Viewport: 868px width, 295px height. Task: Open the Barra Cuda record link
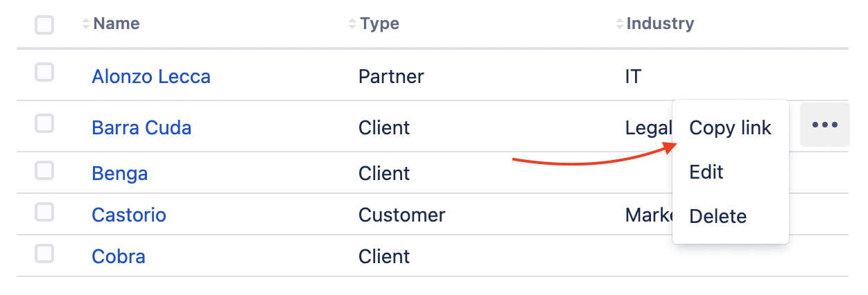[141, 128]
